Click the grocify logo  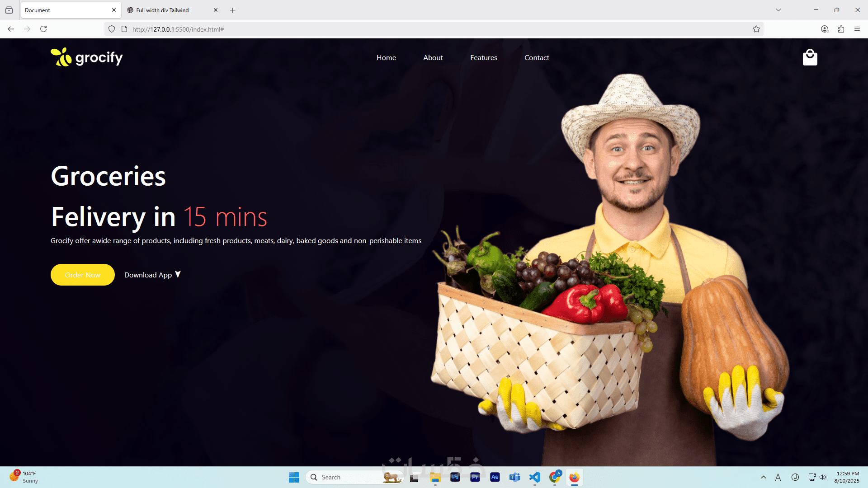86,57
